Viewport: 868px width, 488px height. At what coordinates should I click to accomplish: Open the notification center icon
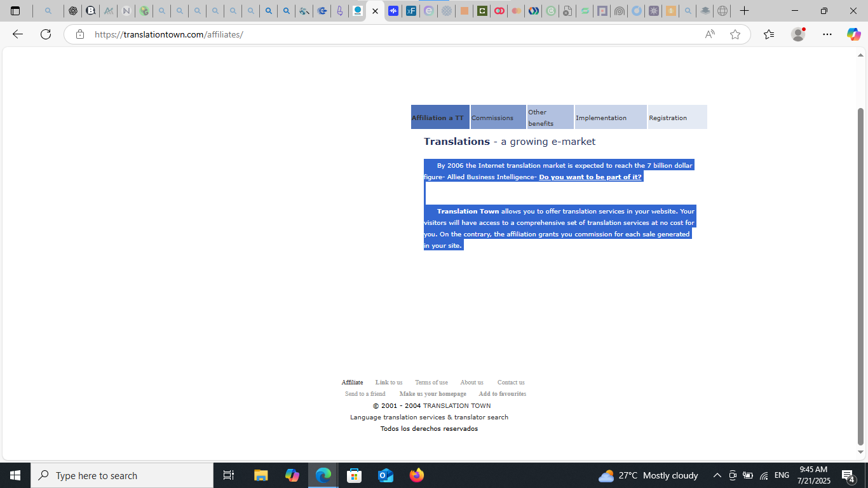(848, 475)
